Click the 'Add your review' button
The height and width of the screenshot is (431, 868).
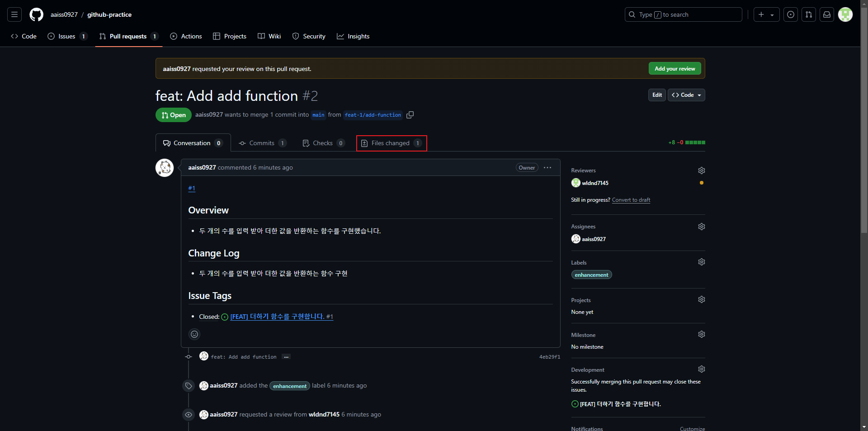point(675,68)
